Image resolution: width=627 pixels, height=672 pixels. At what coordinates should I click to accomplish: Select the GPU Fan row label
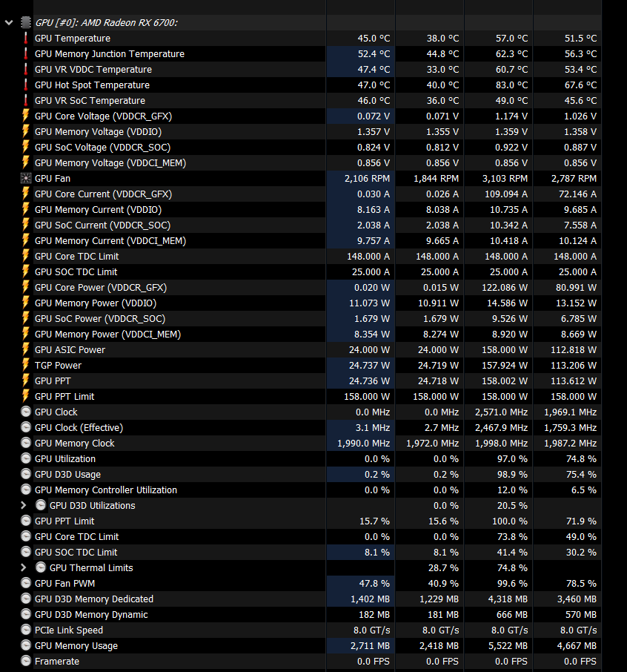[x=52, y=178]
